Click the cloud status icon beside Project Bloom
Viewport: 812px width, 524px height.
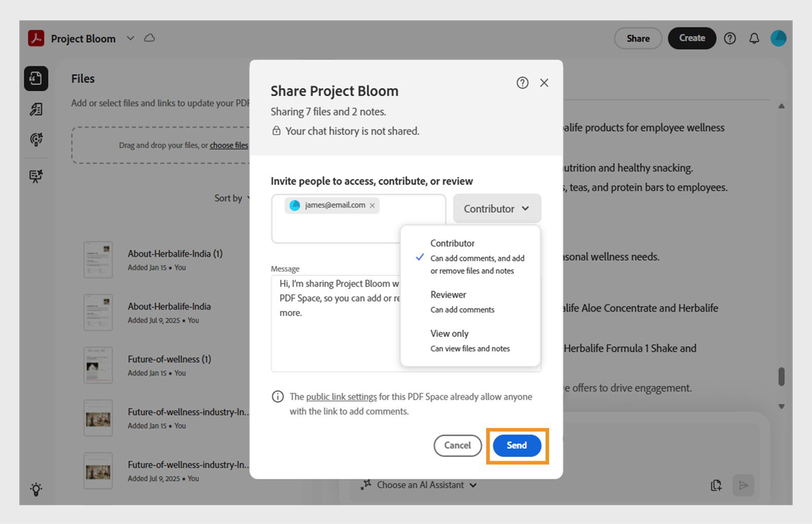pos(149,38)
